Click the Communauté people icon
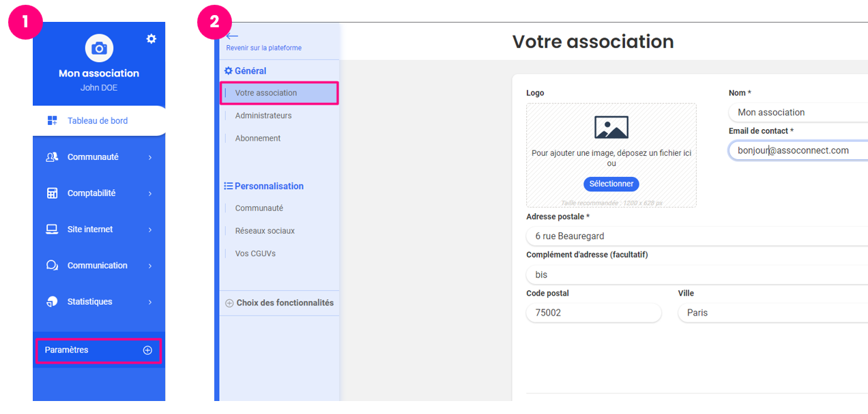 52,156
